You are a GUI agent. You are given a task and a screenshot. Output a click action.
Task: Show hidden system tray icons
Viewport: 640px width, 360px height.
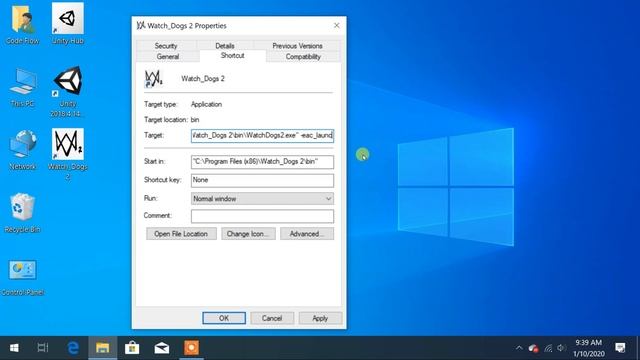pyautogui.click(x=519, y=348)
